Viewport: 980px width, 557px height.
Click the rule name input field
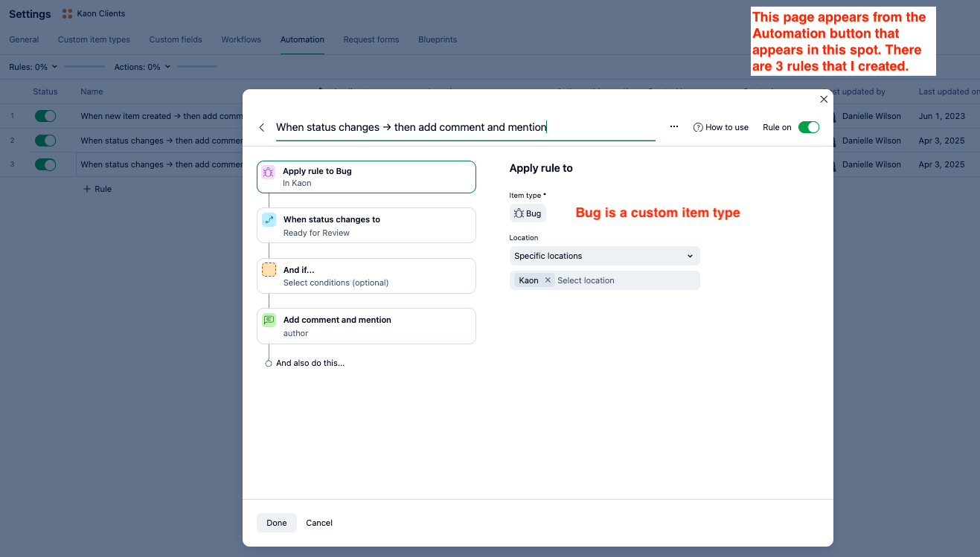465,127
